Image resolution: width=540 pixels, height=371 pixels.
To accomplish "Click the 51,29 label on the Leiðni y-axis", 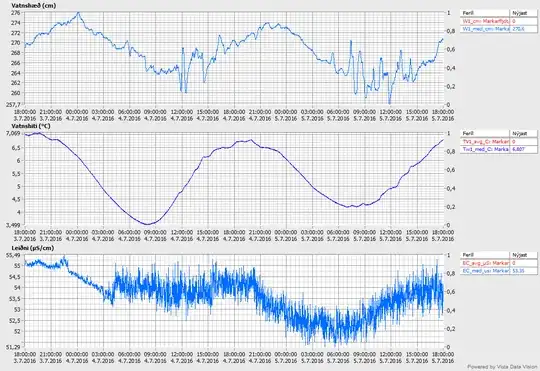I will (14, 347).
